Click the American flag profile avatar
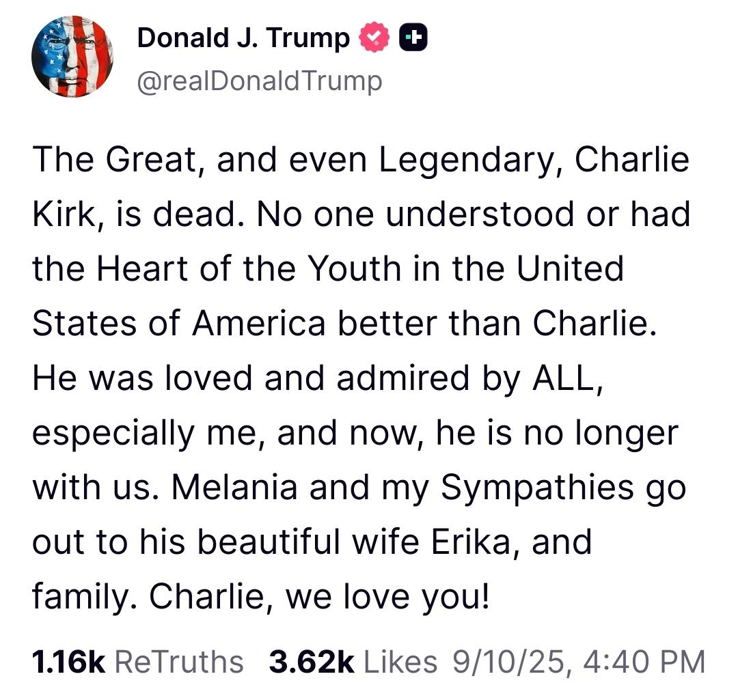Viewport: 738px width, 700px height. [x=72, y=57]
